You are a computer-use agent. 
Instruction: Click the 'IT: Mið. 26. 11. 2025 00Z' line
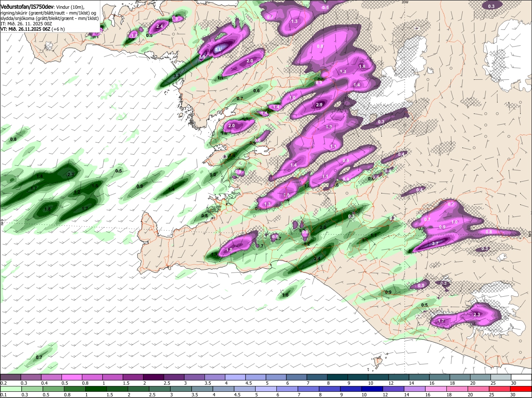point(26,24)
